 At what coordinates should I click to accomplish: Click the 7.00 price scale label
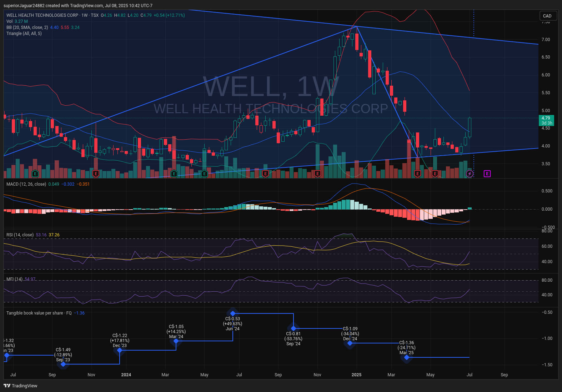(546, 40)
